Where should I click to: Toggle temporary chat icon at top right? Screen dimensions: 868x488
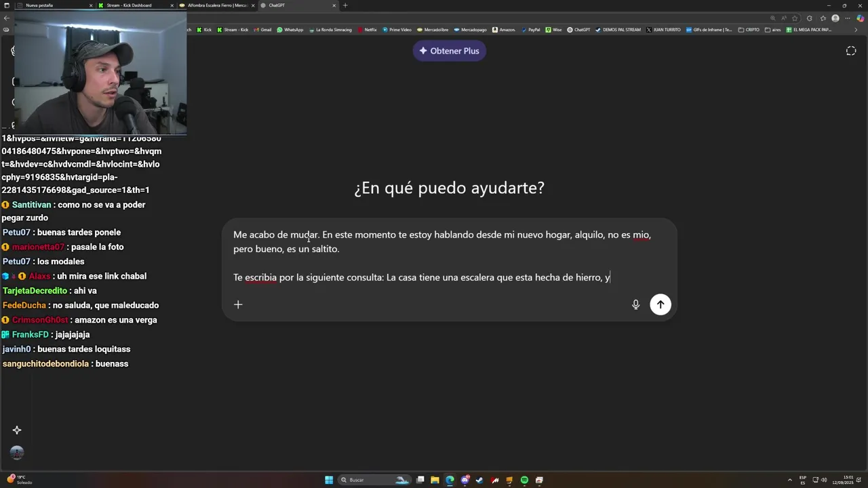[x=851, y=51]
